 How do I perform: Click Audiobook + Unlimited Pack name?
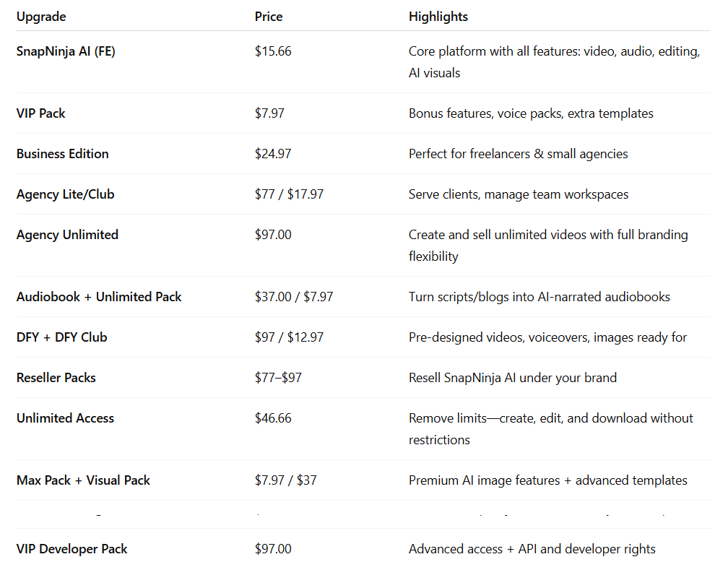pyautogui.click(x=99, y=297)
